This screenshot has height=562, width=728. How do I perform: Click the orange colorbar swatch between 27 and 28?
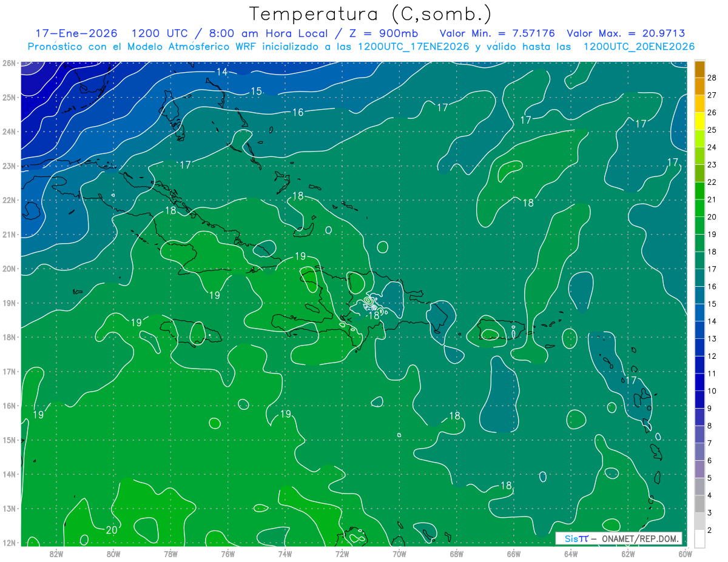(699, 86)
